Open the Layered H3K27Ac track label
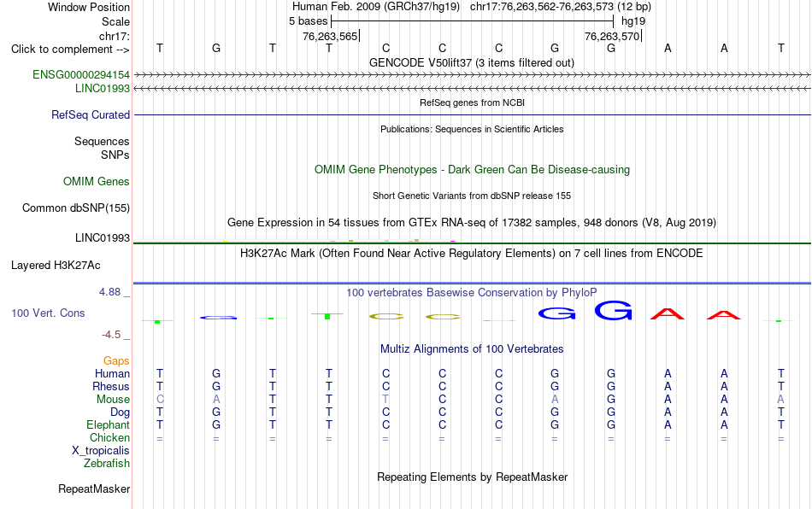This screenshot has height=509, width=812. (x=56, y=266)
